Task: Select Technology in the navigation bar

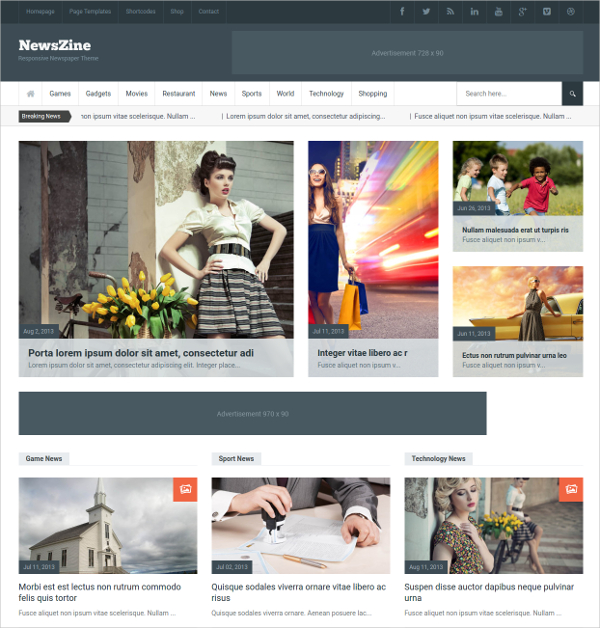Action: (326, 94)
